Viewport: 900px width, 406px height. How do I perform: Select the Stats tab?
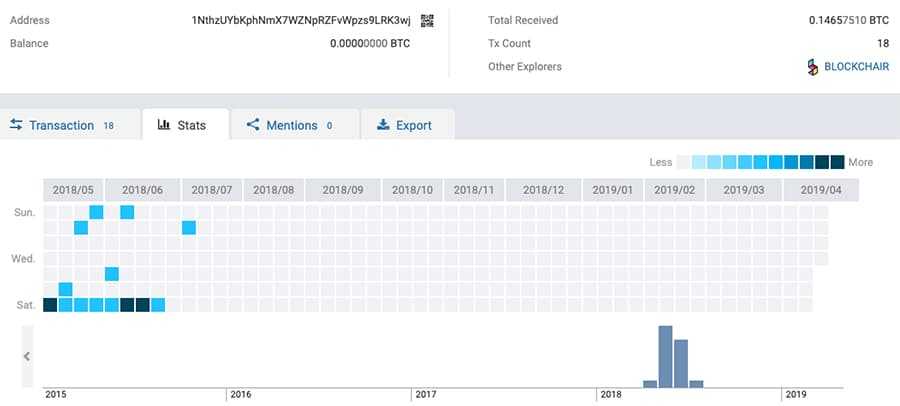[182, 125]
